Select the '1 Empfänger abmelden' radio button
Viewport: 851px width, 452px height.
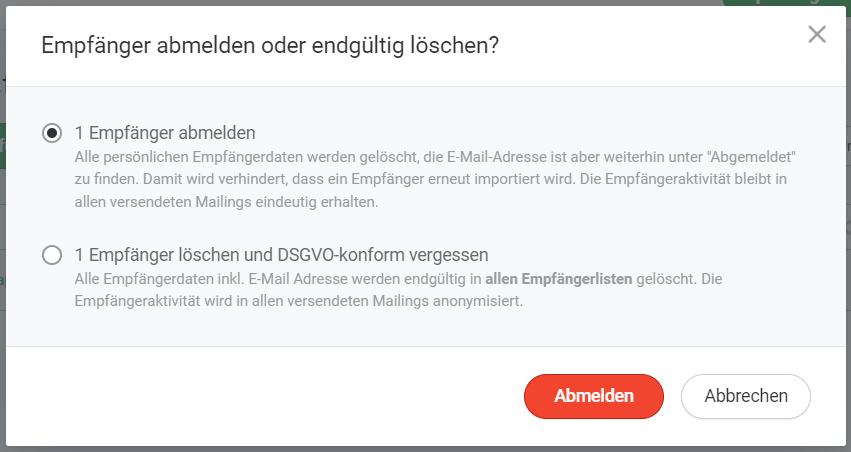52,133
